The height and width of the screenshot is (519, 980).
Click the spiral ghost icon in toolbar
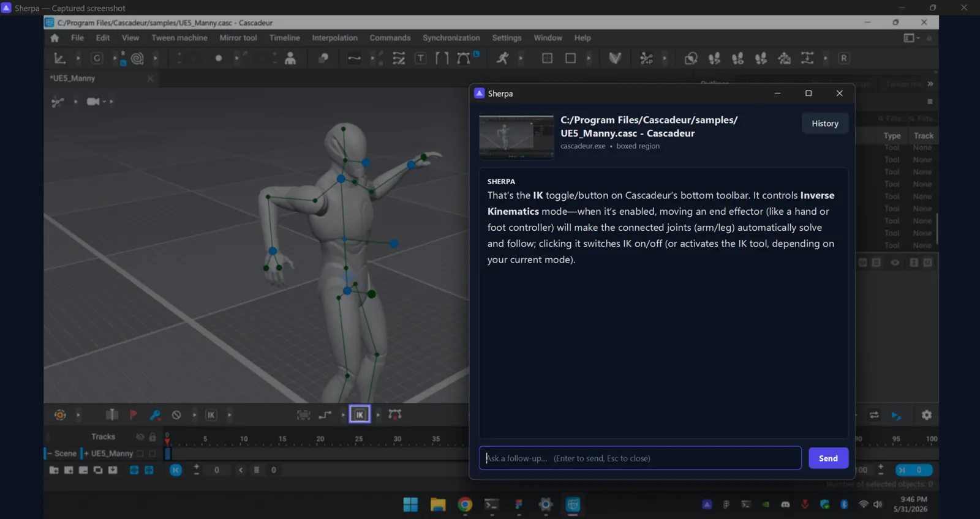137,58
